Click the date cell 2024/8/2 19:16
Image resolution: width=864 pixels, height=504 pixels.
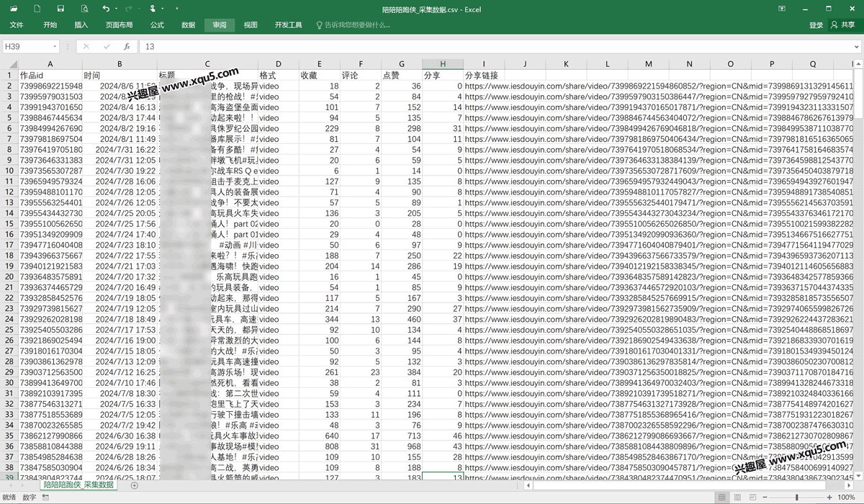(120, 128)
